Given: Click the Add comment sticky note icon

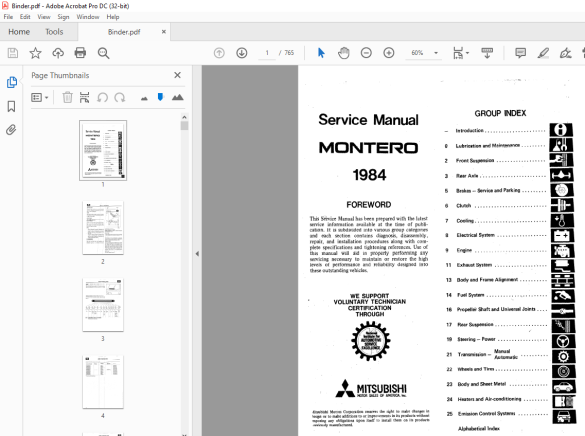Looking at the screenshot, I should (x=520, y=53).
